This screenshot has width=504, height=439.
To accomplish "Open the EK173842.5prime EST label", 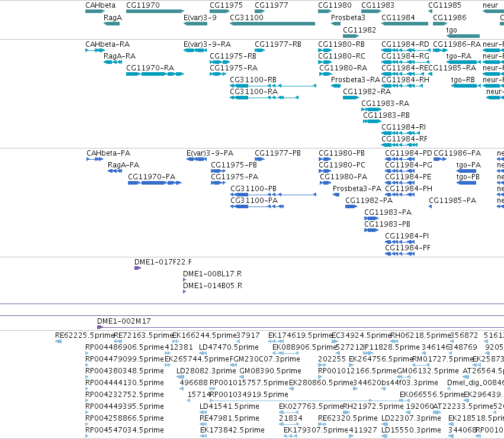I will pyautogui.click(x=232, y=430).
